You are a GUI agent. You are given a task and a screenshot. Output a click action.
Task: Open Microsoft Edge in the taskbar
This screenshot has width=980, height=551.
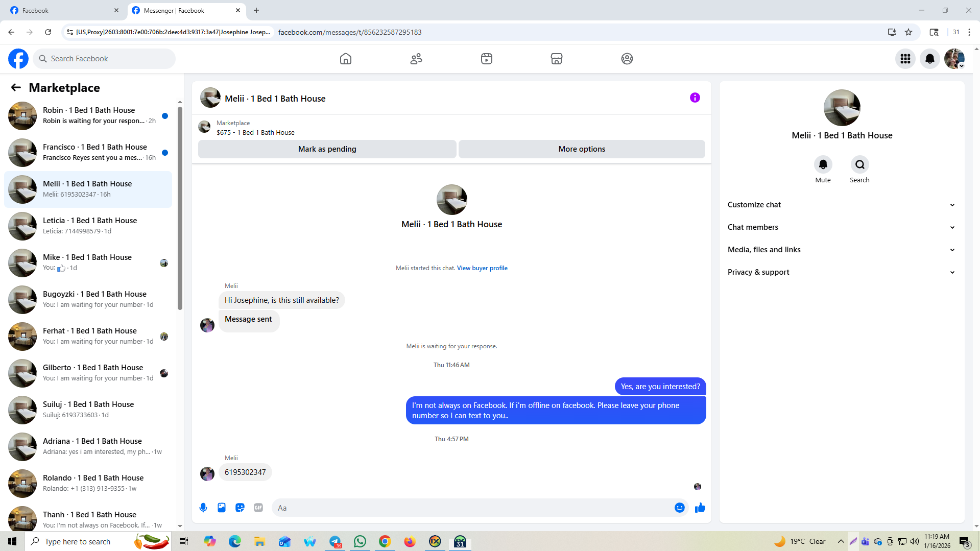235,541
